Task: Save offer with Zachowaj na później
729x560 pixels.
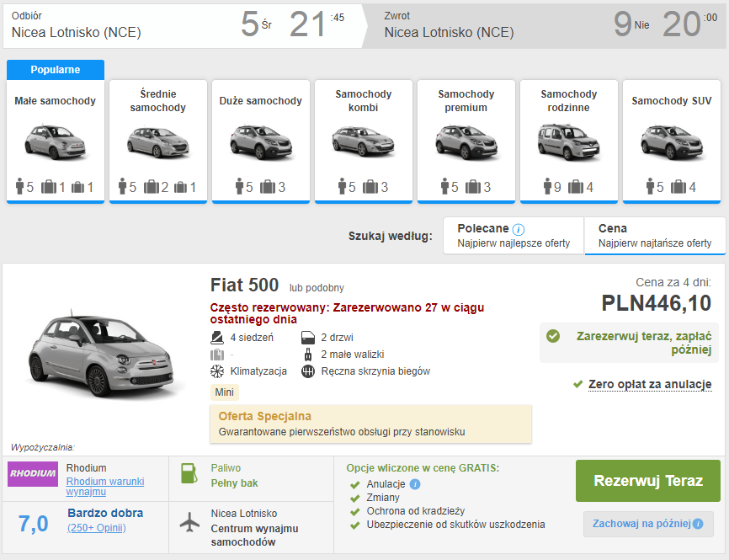Action: point(642,524)
